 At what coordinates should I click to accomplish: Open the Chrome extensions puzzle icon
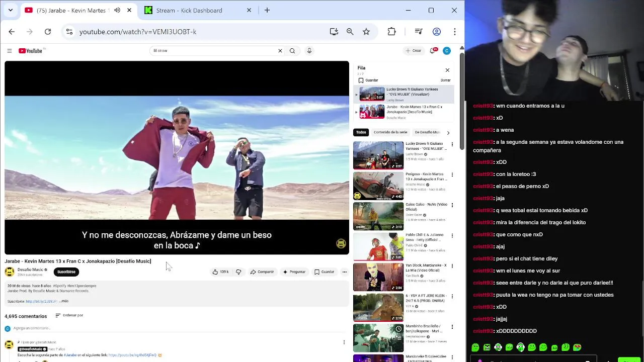click(x=392, y=32)
